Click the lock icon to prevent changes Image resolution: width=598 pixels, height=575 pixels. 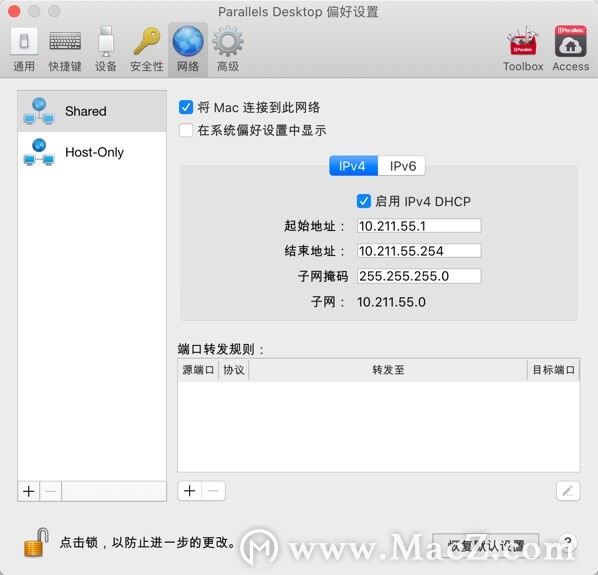pos(36,542)
